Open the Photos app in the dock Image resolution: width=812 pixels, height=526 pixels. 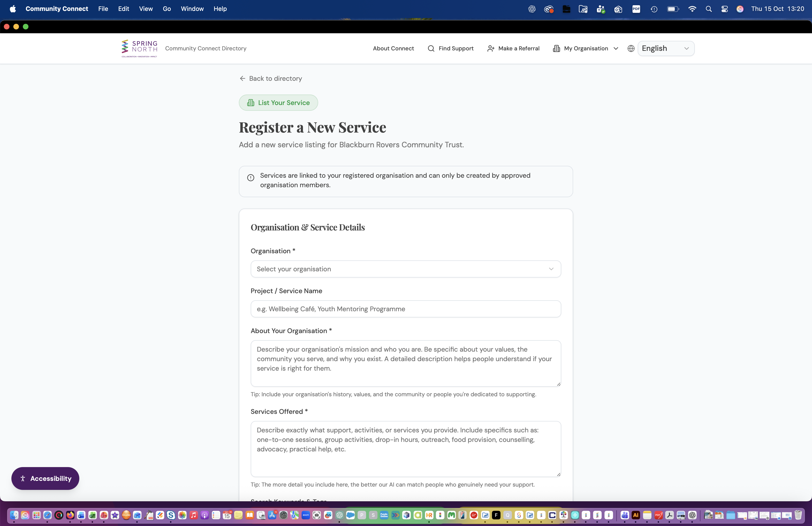point(182,515)
